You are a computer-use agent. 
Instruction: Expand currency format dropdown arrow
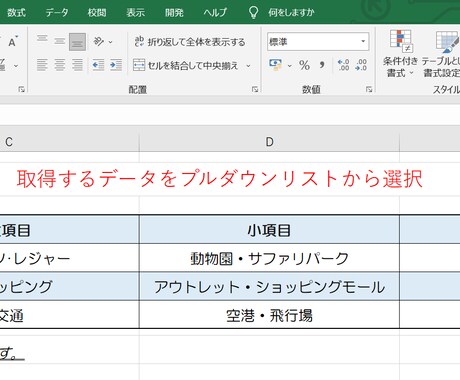point(289,66)
